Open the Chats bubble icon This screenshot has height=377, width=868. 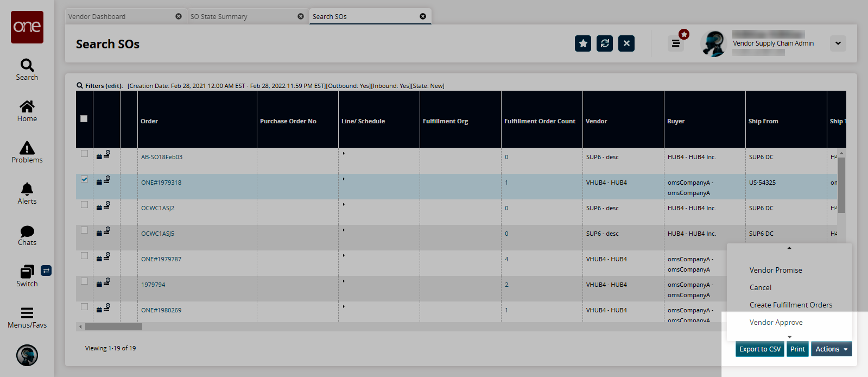click(27, 231)
